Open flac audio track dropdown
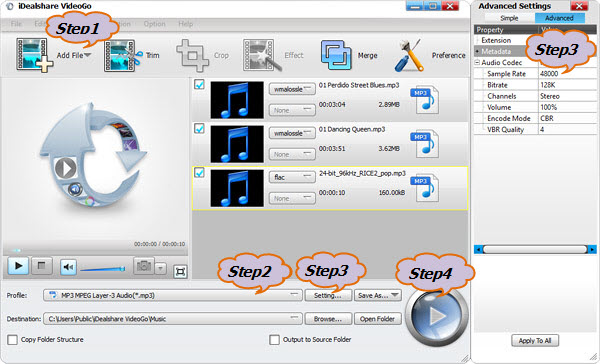 point(292,177)
